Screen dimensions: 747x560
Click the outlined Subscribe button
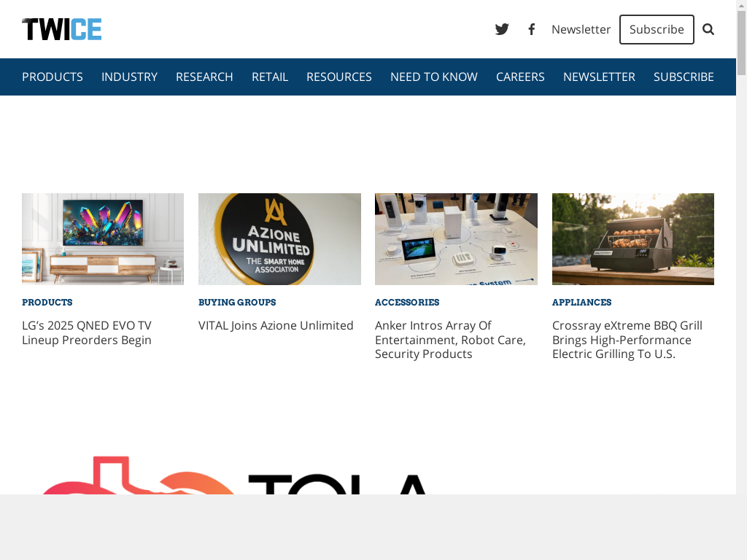pos(657,29)
